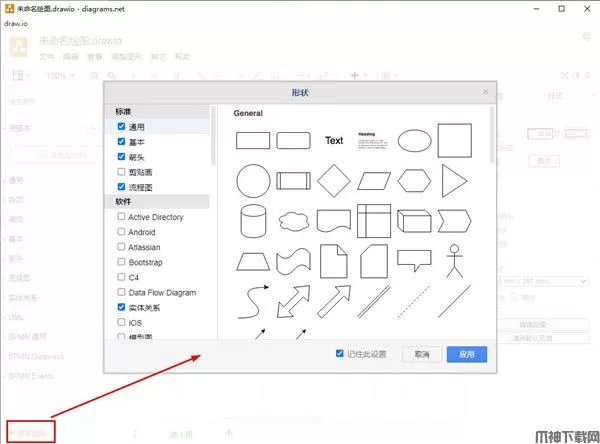Uncheck the 记住此设置 option
Screen dimensions: 600x444
pyautogui.click(x=341, y=354)
